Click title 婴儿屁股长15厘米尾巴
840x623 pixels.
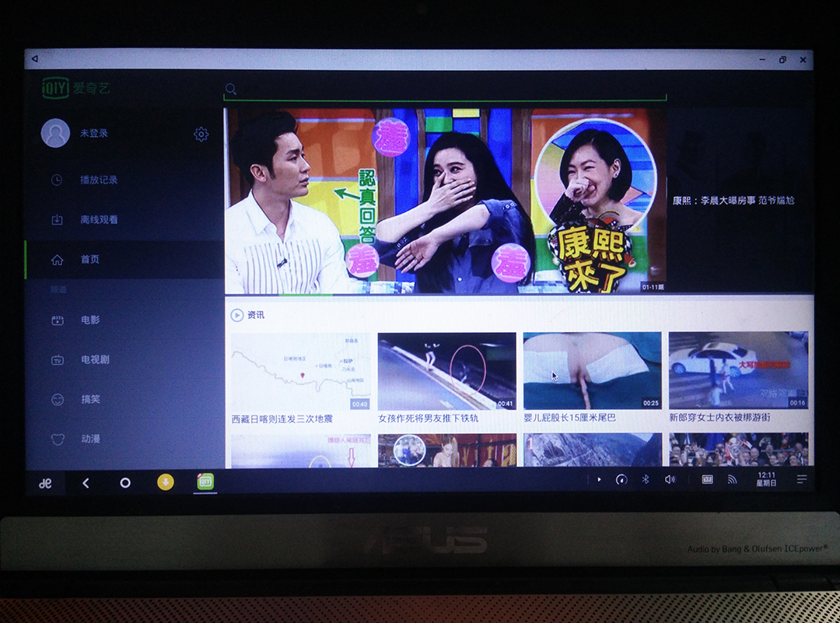(x=569, y=418)
